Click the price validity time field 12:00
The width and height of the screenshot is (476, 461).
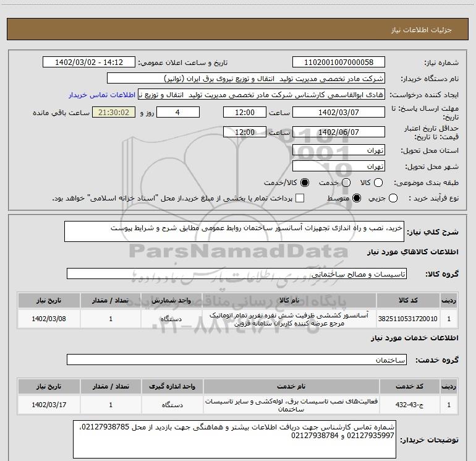click(245, 132)
